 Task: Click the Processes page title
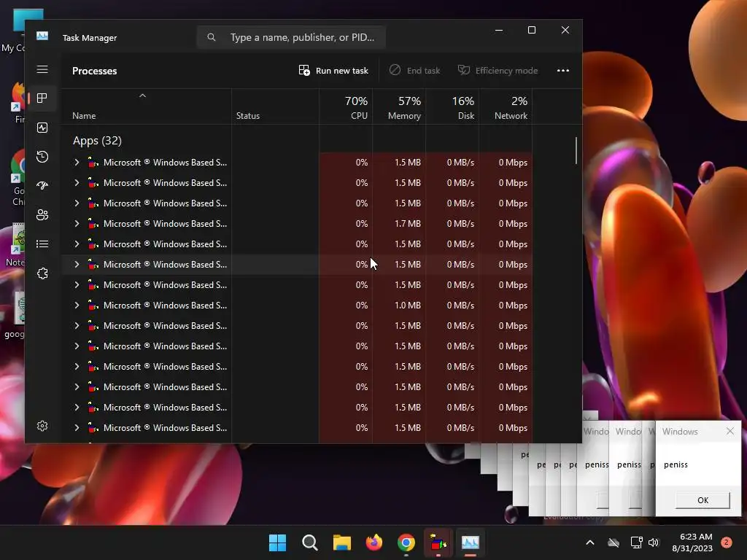click(x=94, y=71)
